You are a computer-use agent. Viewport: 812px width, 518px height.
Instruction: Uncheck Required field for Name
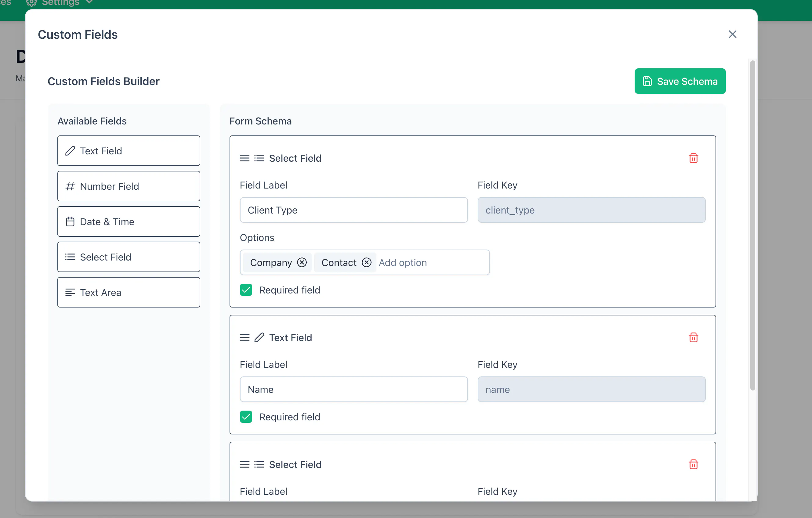pyautogui.click(x=246, y=417)
